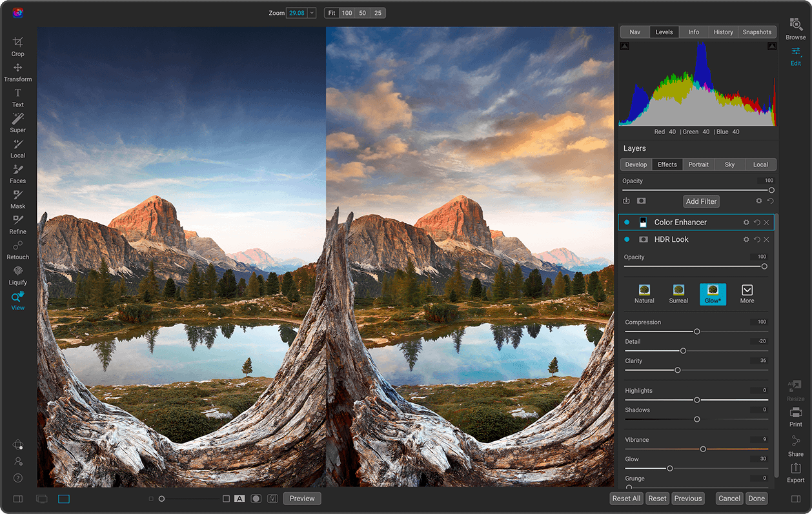Disable the Color Enhancer filter

[626, 222]
